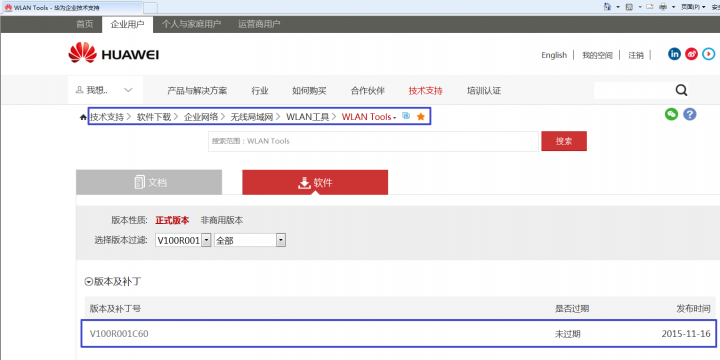This screenshot has width=720, height=360.
Task: Open the RSS feeds toolbar icon
Action: pyautogui.click(x=630, y=7)
